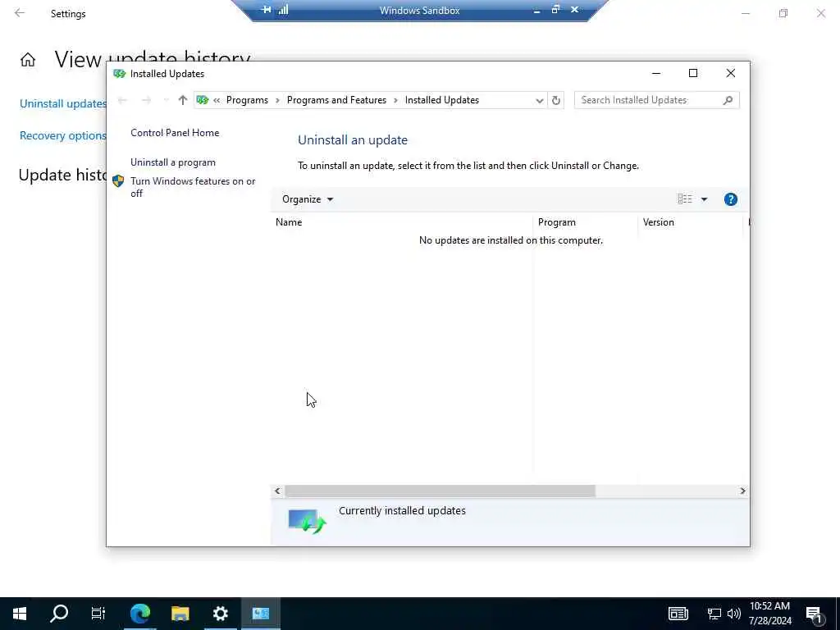Viewport: 840px width, 630px height.
Task: Click the Control Panel taskbar icon
Action: click(260, 614)
